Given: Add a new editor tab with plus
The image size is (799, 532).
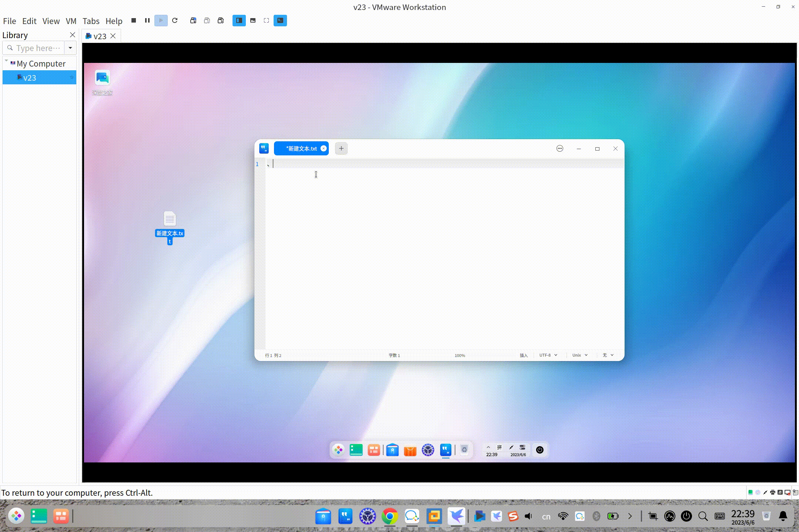Looking at the screenshot, I should pos(341,149).
